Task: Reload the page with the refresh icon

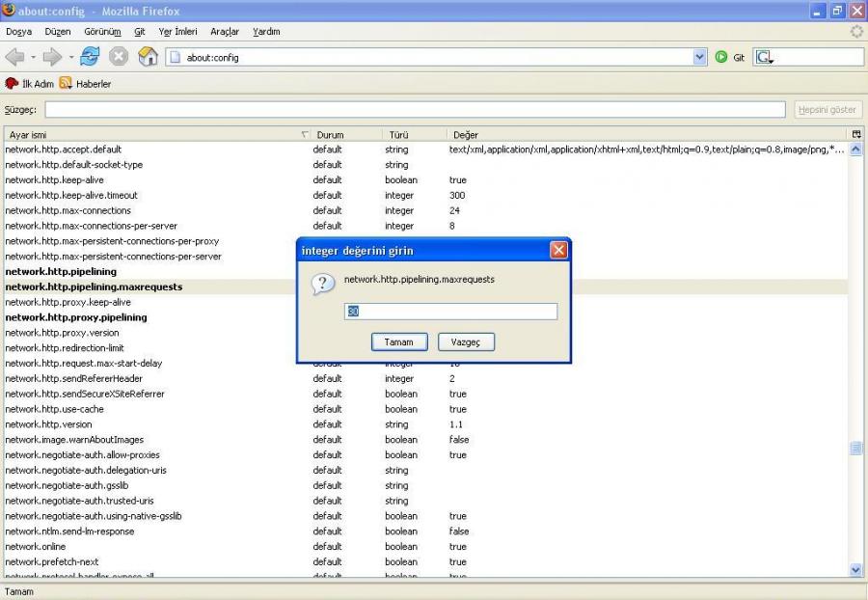Action: 91,57
